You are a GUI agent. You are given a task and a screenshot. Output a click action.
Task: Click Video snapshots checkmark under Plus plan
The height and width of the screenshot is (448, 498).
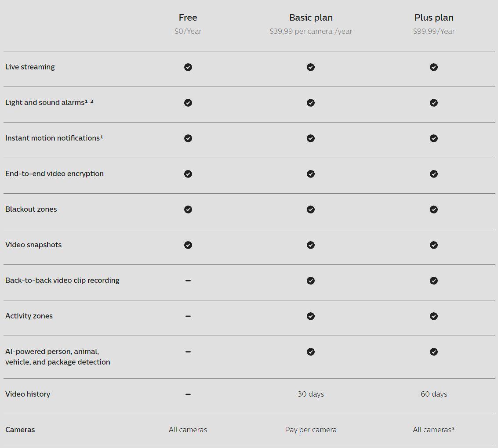[434, 245]
